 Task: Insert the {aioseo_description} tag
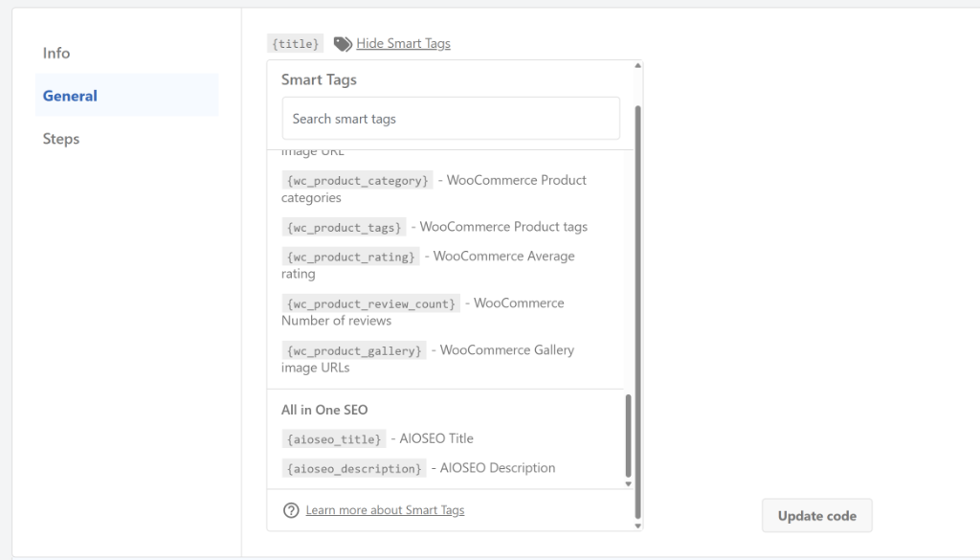pos(354,469)
